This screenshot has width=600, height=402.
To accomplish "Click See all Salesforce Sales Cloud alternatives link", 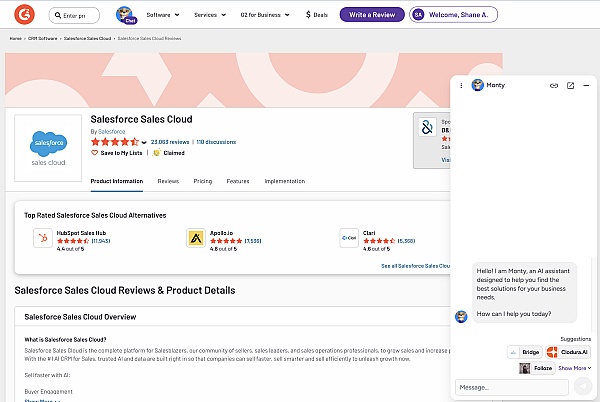I will 416,266.
